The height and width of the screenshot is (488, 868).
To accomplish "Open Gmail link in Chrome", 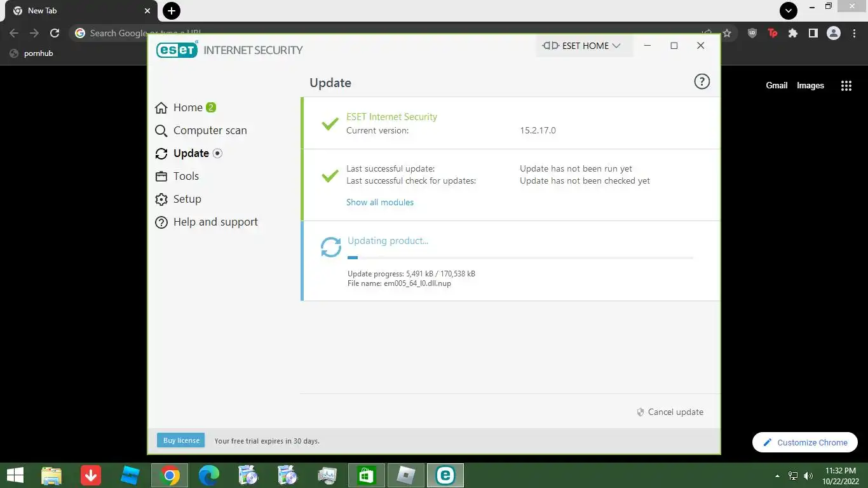I will point(776,86).
